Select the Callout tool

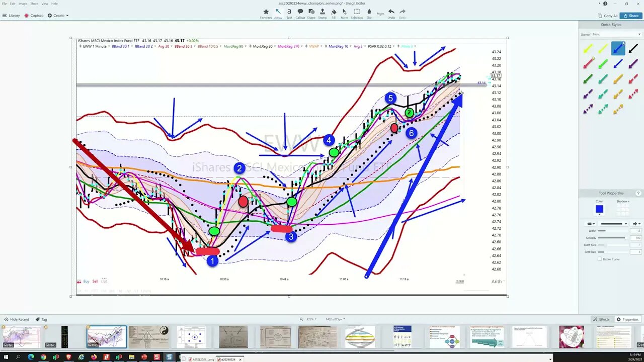click(x=300, y=14)
